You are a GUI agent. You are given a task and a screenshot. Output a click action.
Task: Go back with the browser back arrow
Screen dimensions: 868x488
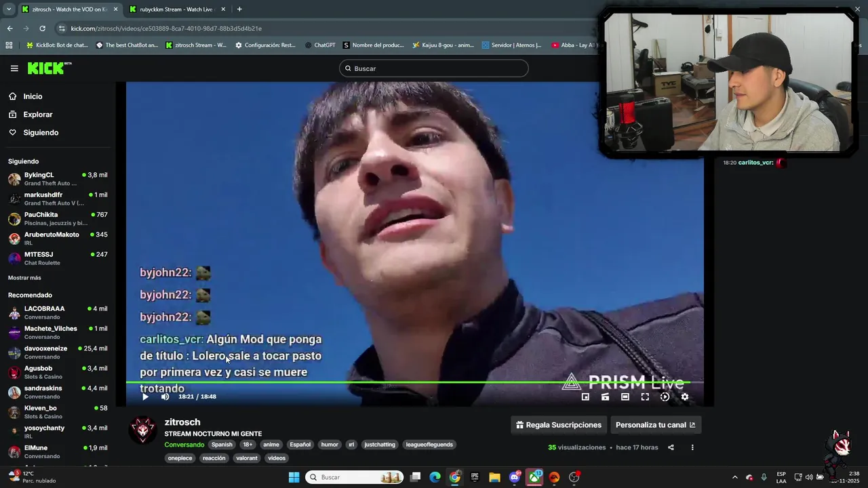[x=9, y=28]
